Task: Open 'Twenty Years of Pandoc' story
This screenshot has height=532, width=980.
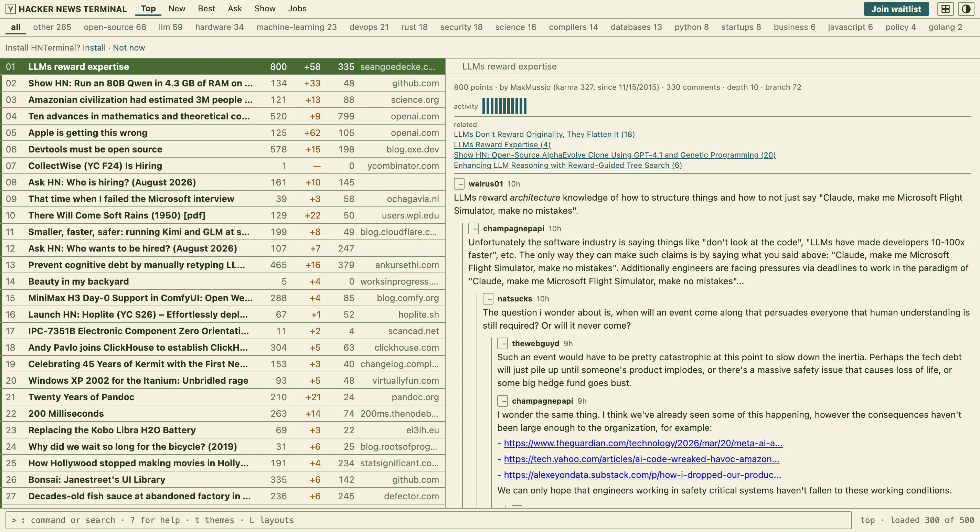Action: point(223,397)
